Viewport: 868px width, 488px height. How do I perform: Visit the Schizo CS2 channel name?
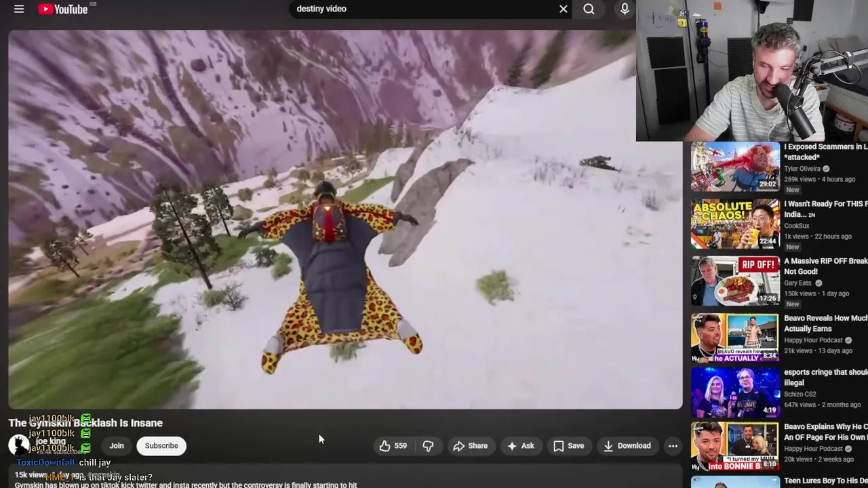800,394
